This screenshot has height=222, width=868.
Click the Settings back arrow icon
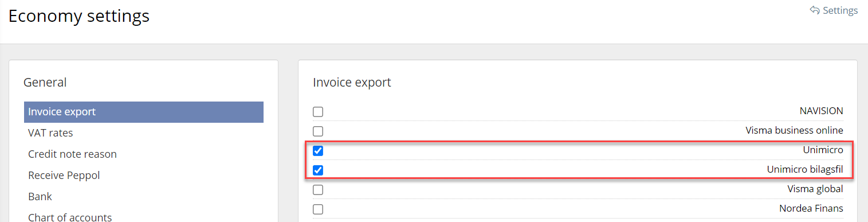point(815,10)
